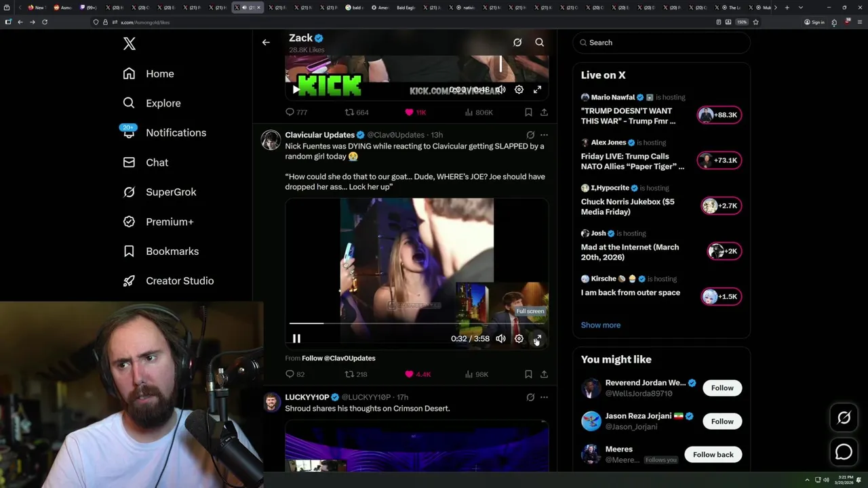View analytics on the 806K views post

coord(479,113)
